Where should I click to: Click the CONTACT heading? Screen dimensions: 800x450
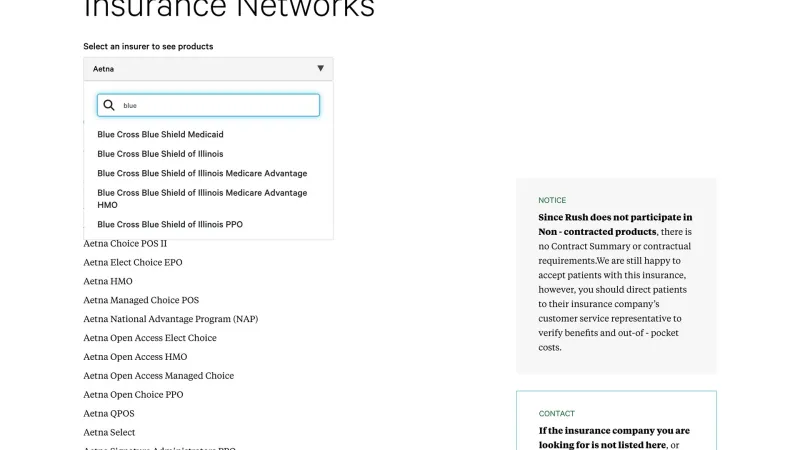(557, 413)
